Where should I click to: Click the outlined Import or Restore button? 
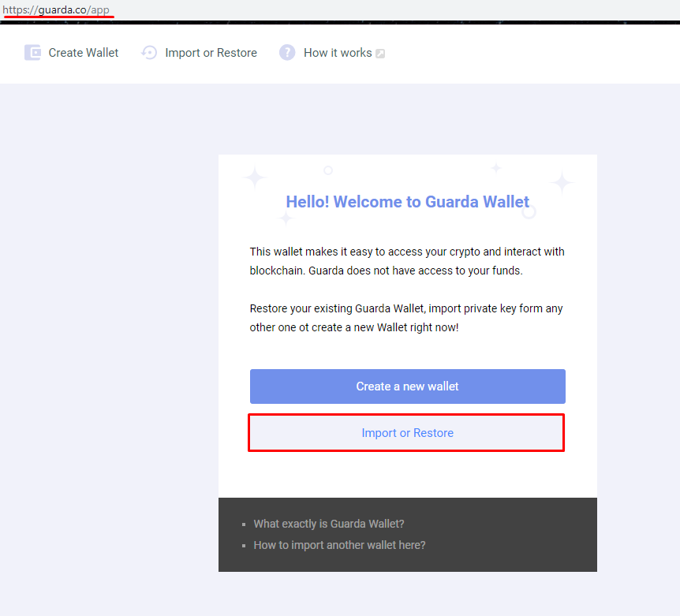(406, 433)
